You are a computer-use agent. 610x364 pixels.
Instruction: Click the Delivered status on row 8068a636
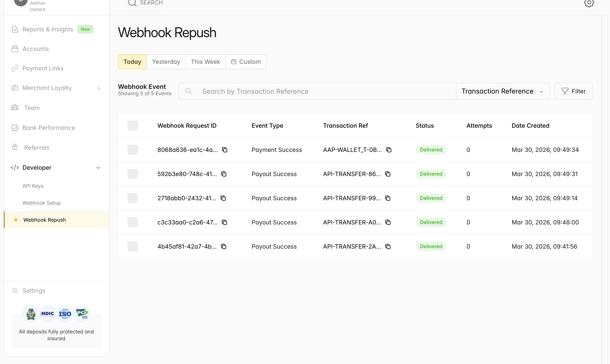(x=431, y=150)
